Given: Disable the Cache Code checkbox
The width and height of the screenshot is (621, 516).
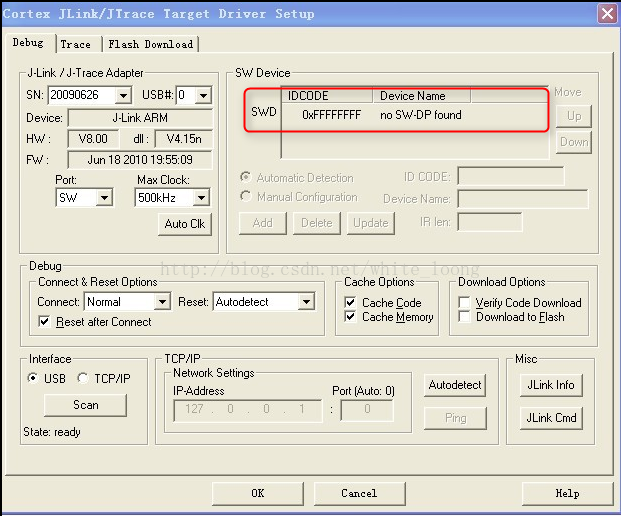Looking at the screenshot, I should pos(350,303).
